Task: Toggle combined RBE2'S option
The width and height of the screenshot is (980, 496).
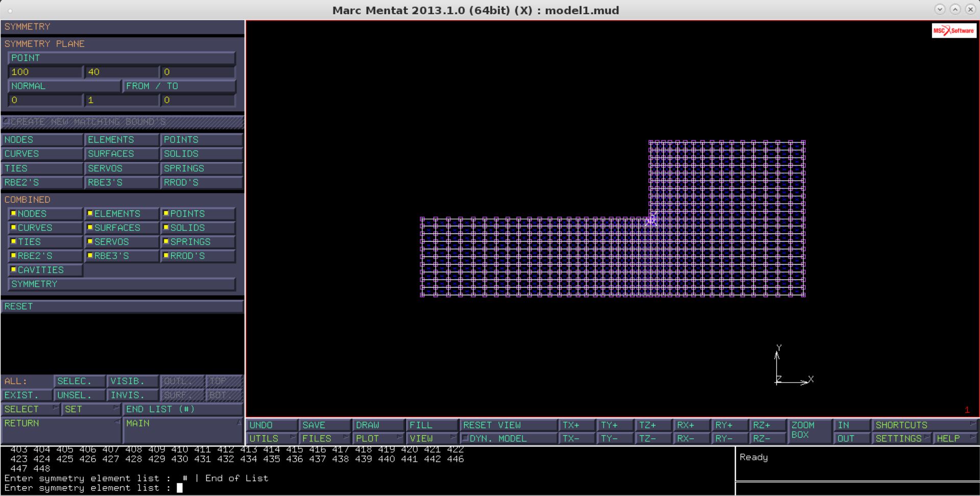Action: point(45,256)
